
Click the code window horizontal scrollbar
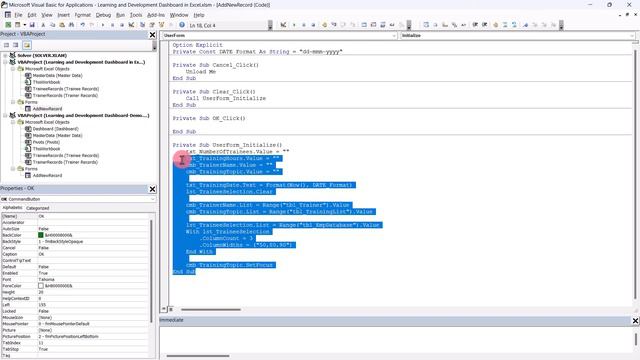[211, 309]
